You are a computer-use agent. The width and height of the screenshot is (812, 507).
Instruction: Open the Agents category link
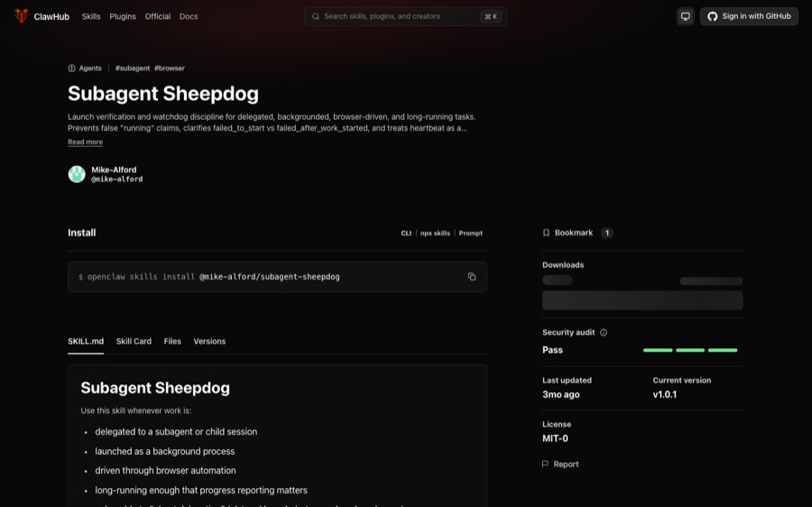tap(90, 69)
